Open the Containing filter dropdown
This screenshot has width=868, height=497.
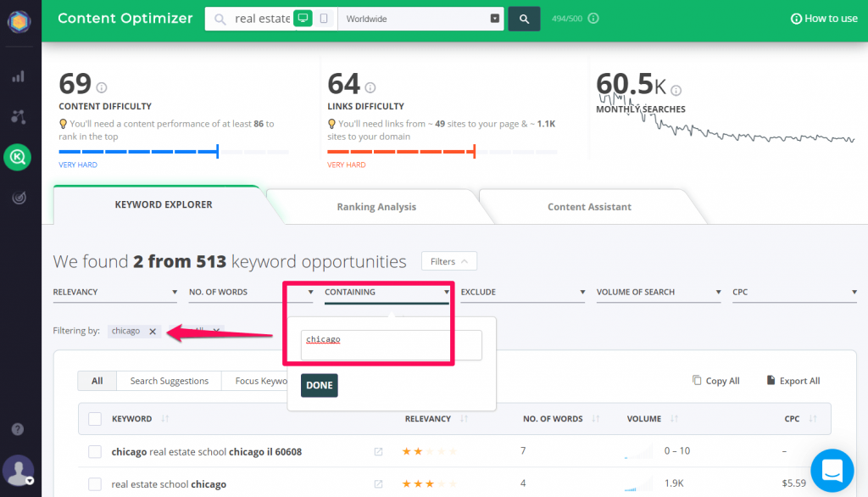point(387,292)
